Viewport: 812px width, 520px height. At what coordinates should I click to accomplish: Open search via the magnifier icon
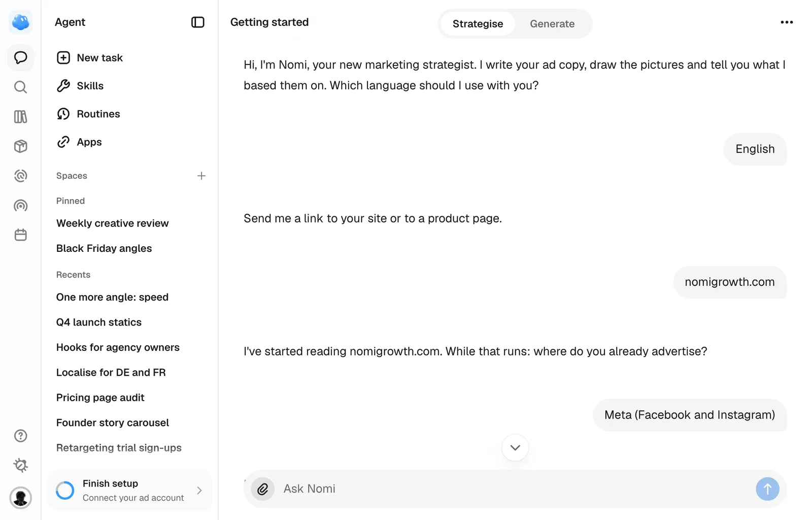(21, 87)
